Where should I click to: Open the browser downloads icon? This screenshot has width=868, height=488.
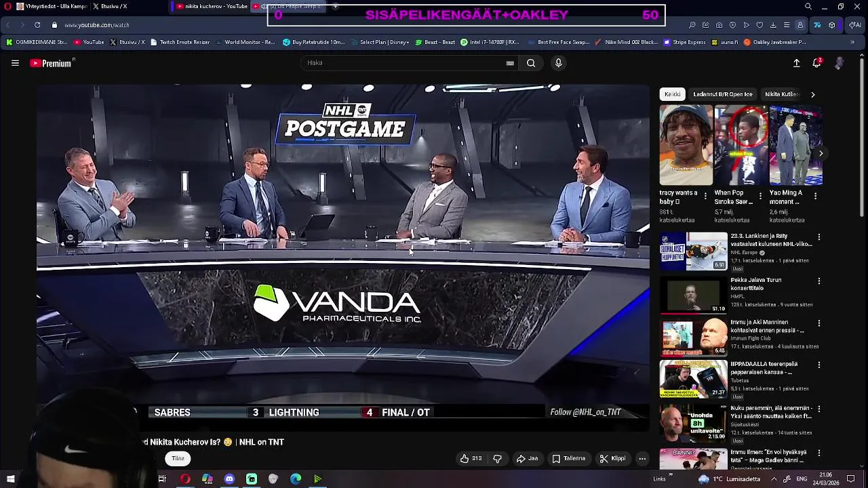[773, 25]
